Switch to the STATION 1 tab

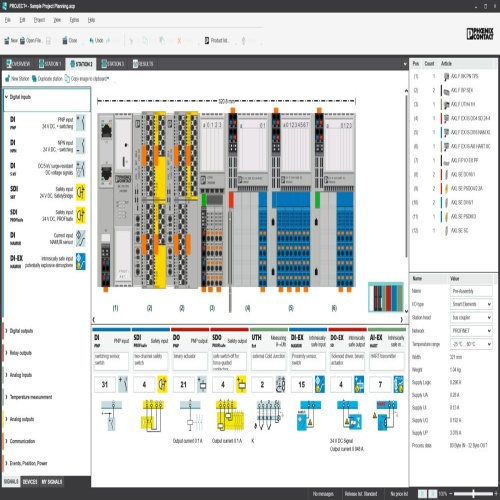(50, 64)
